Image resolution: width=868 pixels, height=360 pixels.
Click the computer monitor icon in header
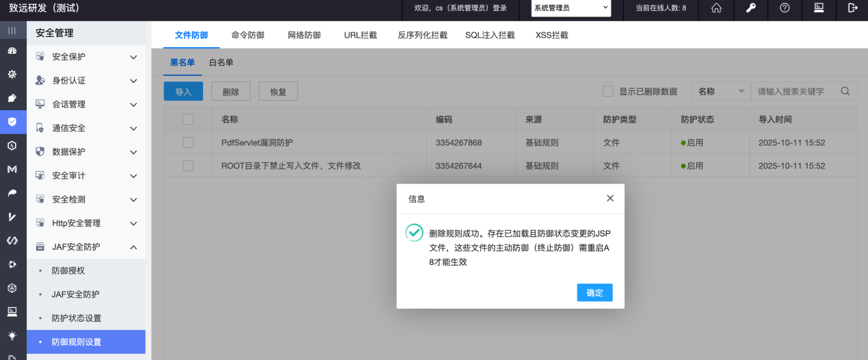click(x=818, y=8)
